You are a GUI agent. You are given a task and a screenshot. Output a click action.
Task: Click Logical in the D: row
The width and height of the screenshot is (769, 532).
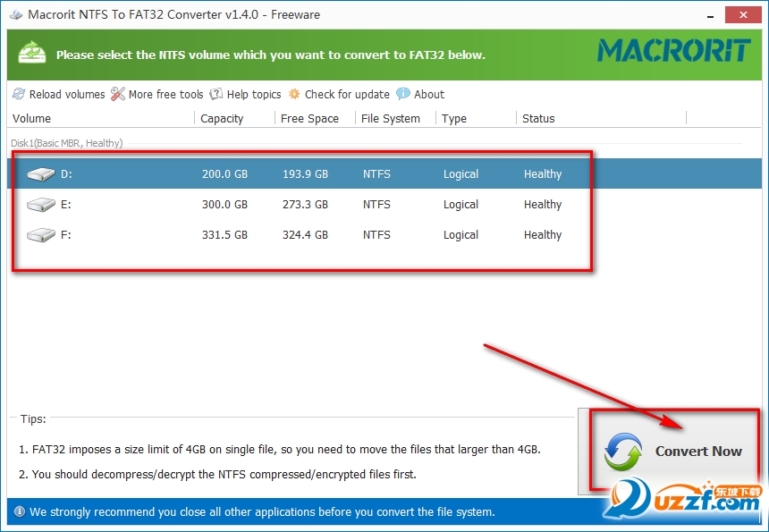(461, 174)
